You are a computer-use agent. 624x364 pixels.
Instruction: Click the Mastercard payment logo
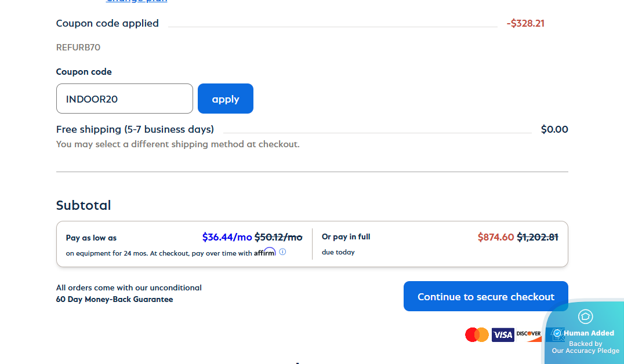[x=477, y=334]
